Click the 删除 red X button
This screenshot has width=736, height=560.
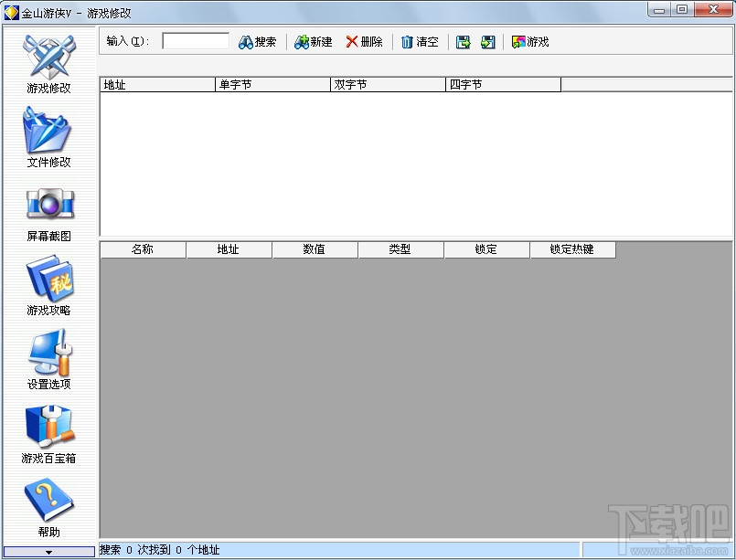tap(364, 42)
